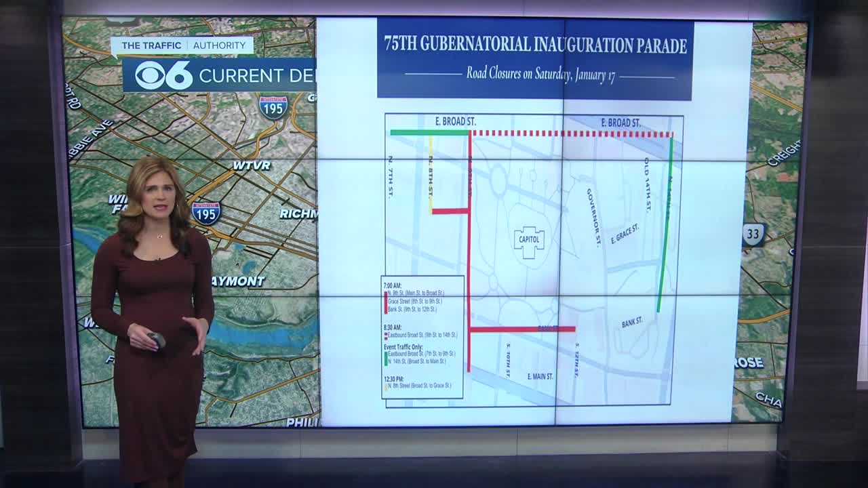Click the E. Grace St. street label

pos(625,235)
